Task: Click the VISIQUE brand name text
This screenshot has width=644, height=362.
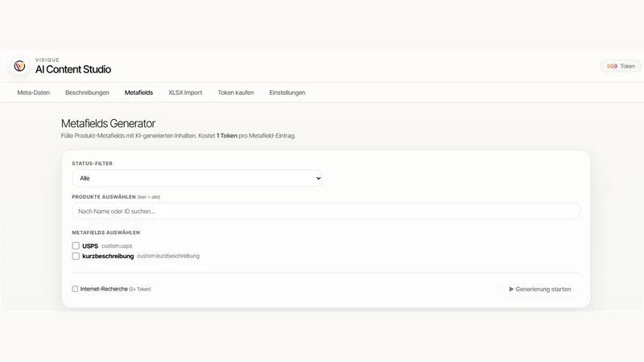Action: click(47, 60)
